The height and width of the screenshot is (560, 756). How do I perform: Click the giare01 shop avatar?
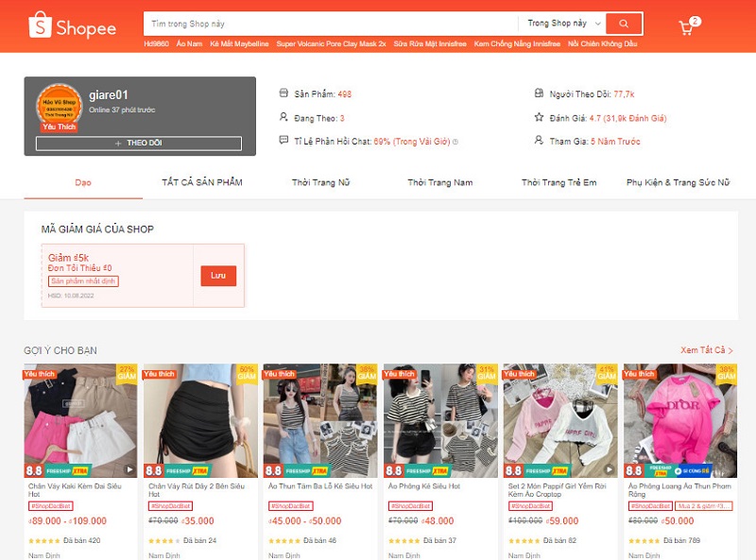(58, 107)
